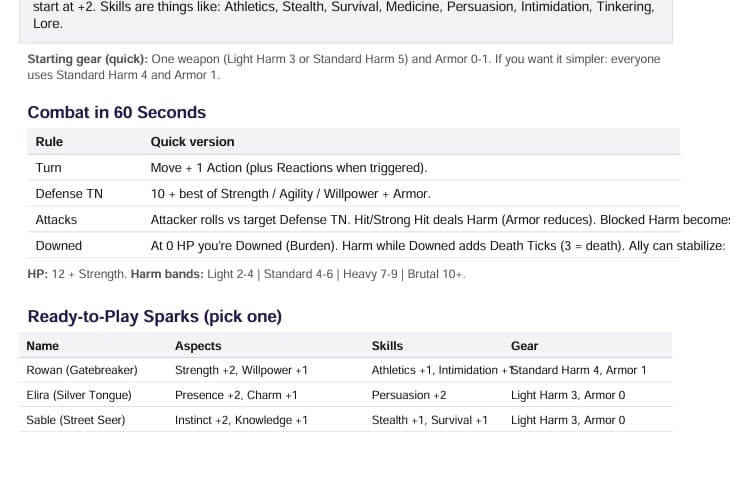
Task: Click the "Ready-to-Play Sparks (pick one)" heading
Action: coord(155,317)
